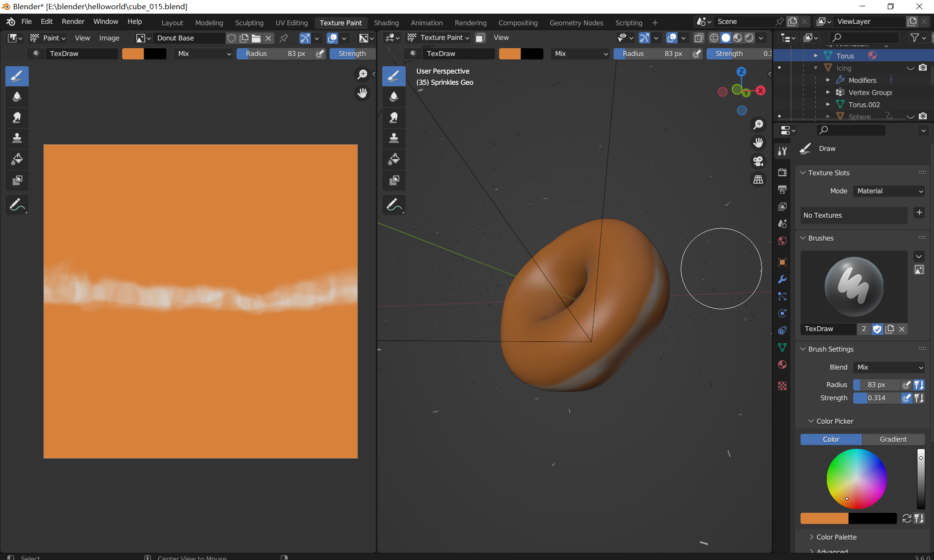934x560 pixels.
Task: Select the Fill tool in 3D viewport
Action: pyautogui.click(x=394, y=159)
